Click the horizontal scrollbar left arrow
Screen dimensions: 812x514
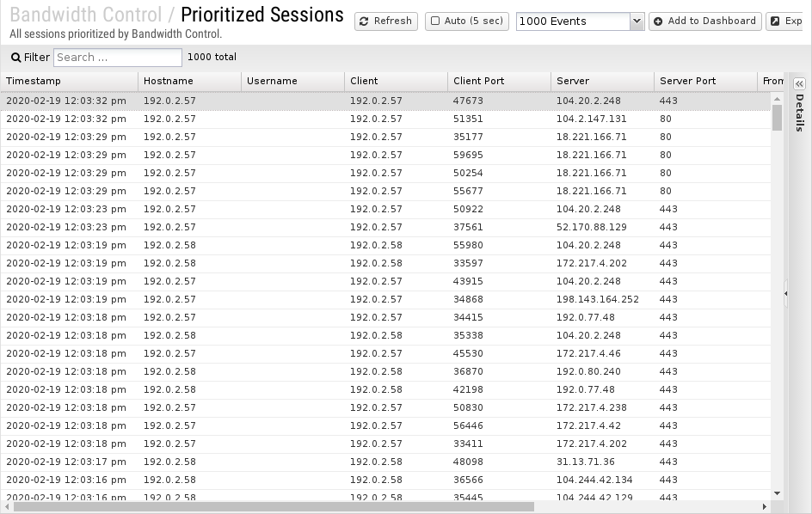coord(7,507)
